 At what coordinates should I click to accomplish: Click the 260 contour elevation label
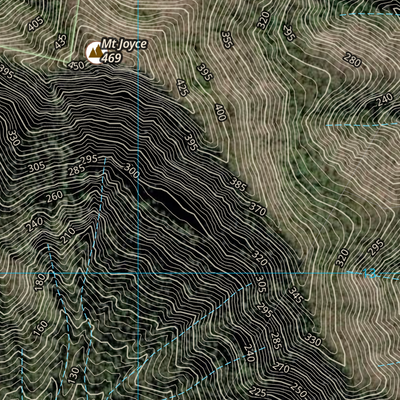54,197
